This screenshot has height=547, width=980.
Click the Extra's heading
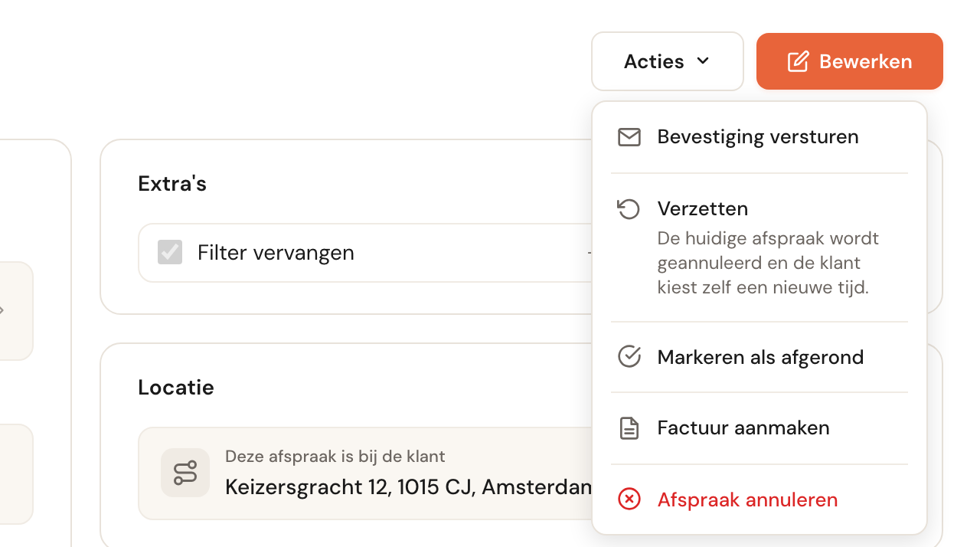tap(172, 184)
